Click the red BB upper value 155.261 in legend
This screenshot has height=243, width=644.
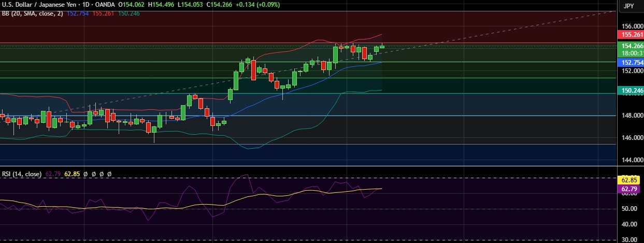(x=103, y=13)
